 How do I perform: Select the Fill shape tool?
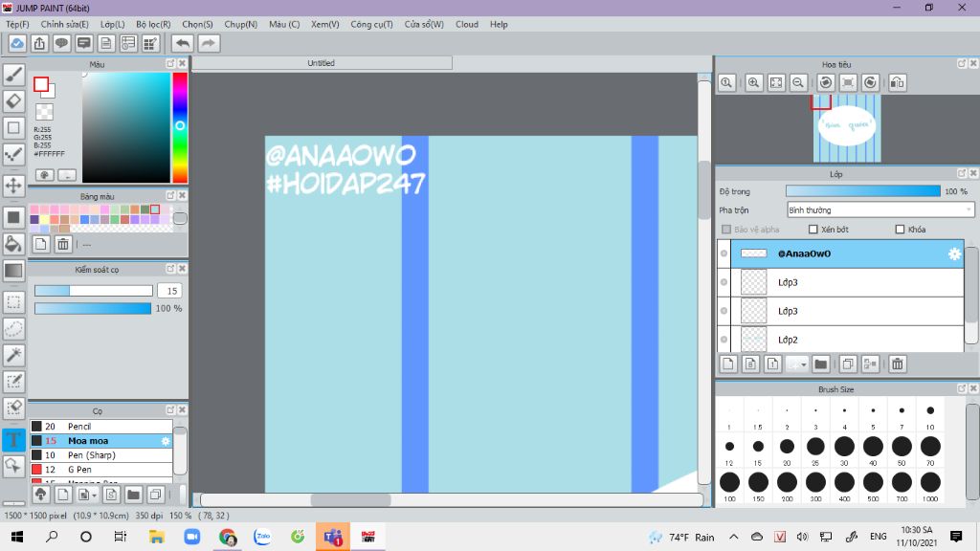13,217
